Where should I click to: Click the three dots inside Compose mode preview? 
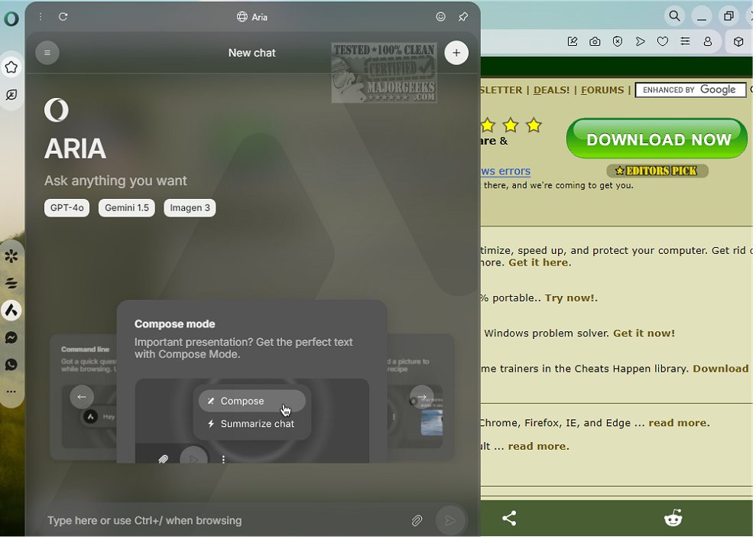(x=223, y=459)
